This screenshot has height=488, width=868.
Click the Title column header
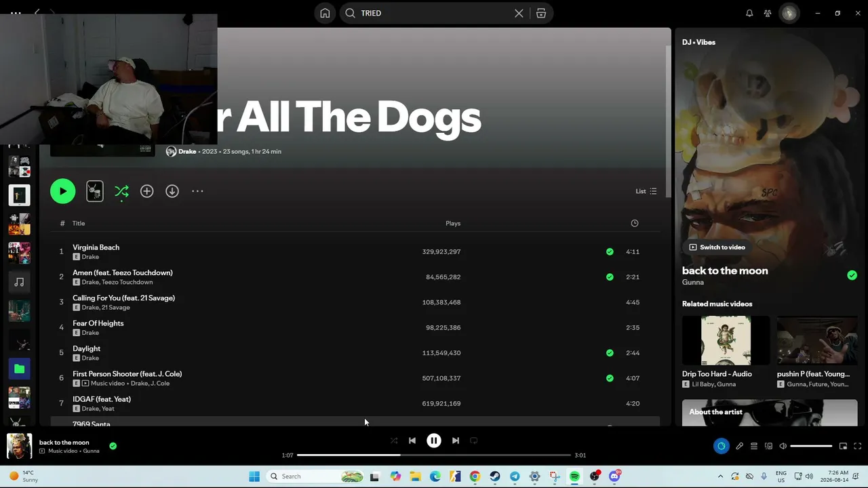pos(79,223)
